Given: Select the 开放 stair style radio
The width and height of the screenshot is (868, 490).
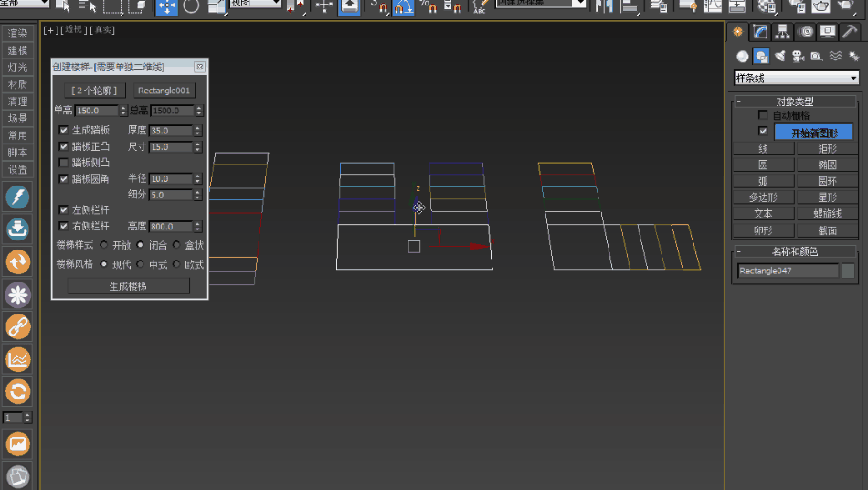Looking at the screenshot, I should click(x=104, y=245).
